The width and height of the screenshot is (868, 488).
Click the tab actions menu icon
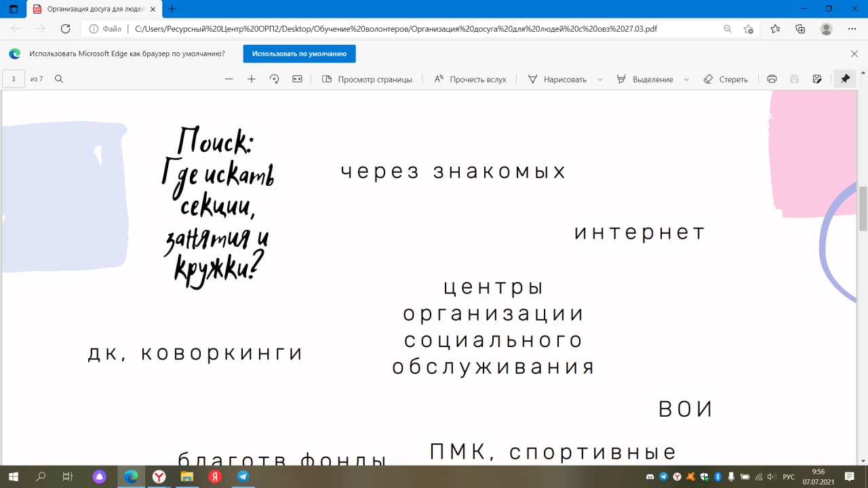[14, 9]
